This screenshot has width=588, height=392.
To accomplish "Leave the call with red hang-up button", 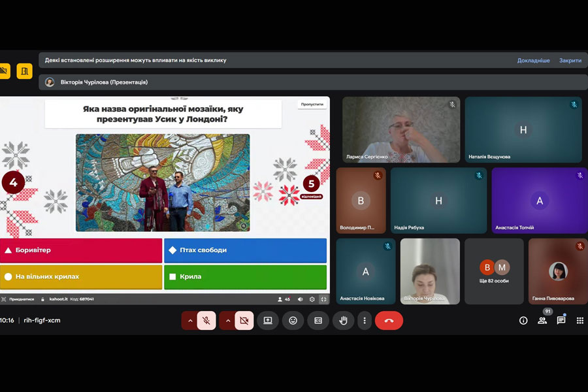I will pos(389,320).
